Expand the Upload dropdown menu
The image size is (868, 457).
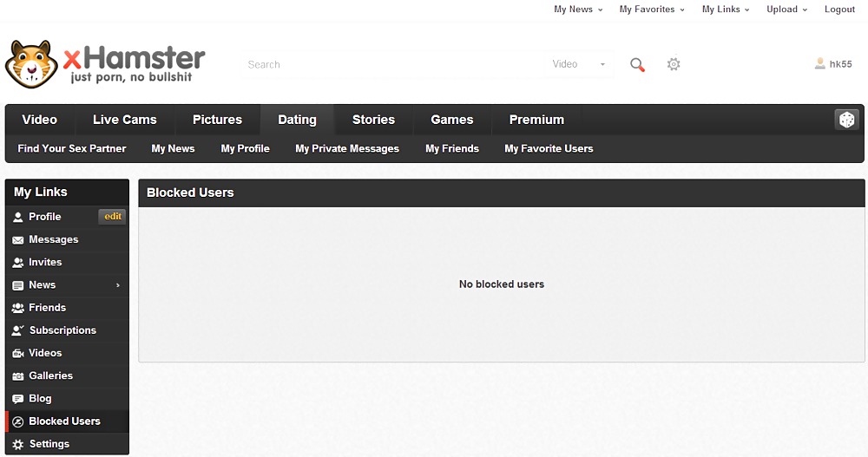[786, 10]
